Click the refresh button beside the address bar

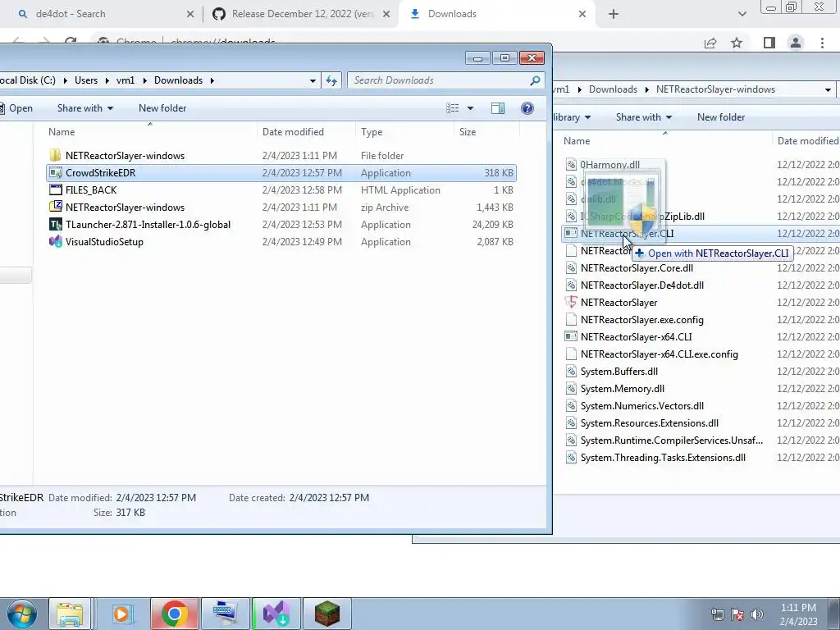[331, 80]
